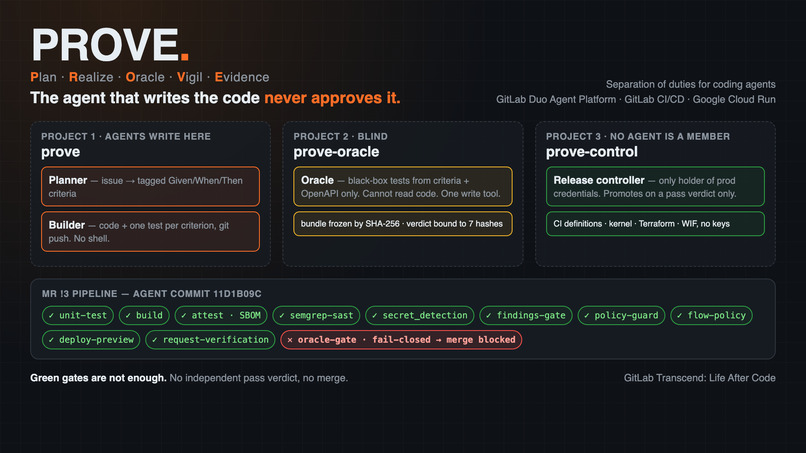Click 'GitLab Transcend: Life After Code' footer text
Viewport: 806px width, 453px height.
tap(700, 378)
